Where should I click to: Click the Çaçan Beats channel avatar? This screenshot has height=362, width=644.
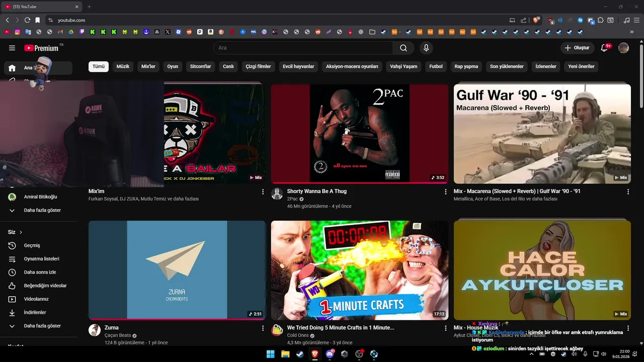[95, 330]
